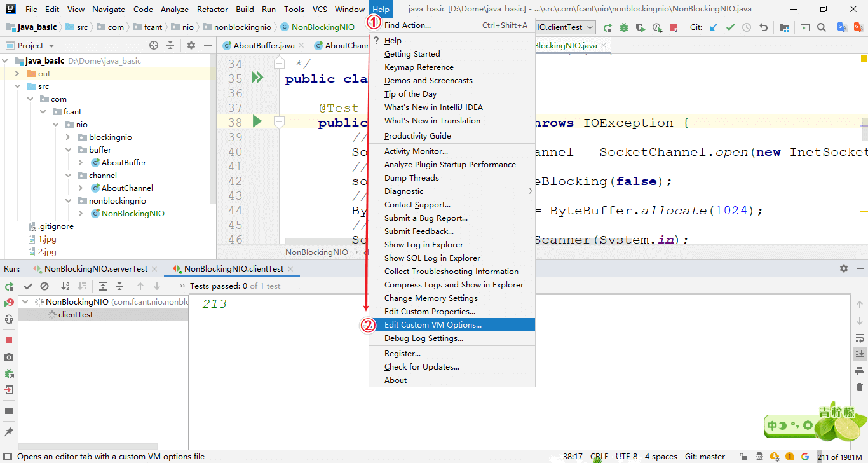The height and width of the screenshot is (463, 868).
Task: Run with Coverage from the toolbar
Action: (641, 27)
